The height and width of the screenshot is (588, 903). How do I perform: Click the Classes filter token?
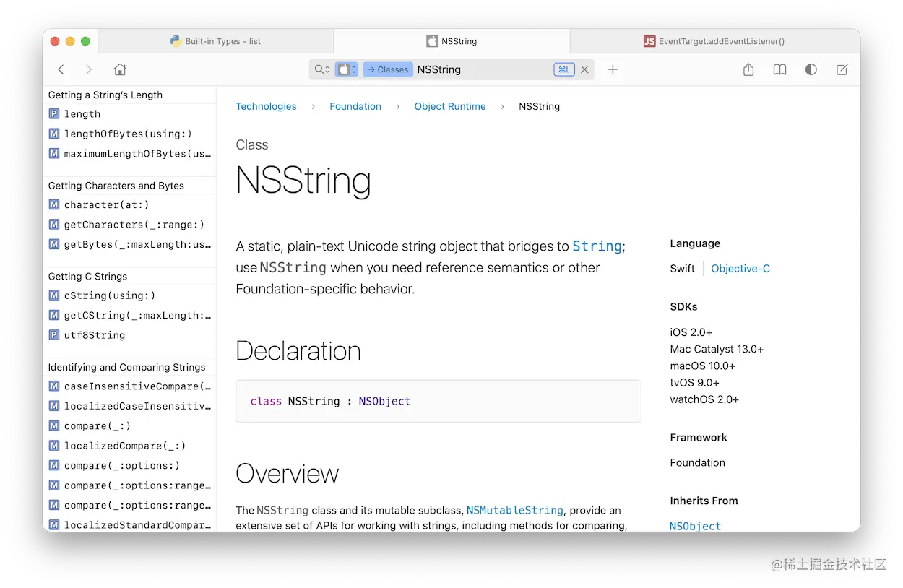pos(388,69)
